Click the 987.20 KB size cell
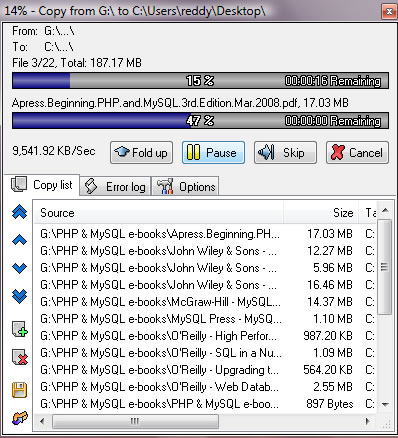Viewport: 398px width, 438px height. pos(328,336)
